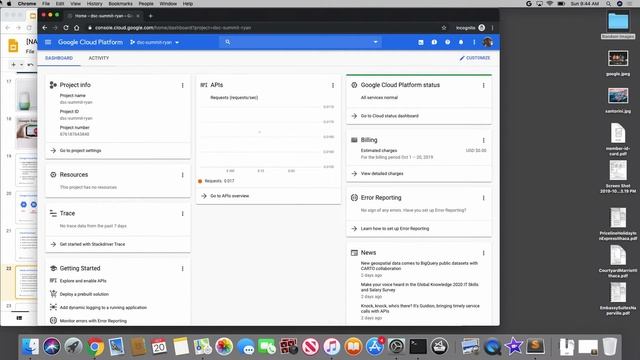640x360 pixels.
Task: Open Cloud Platform status card options
Action: click(484, 85)
